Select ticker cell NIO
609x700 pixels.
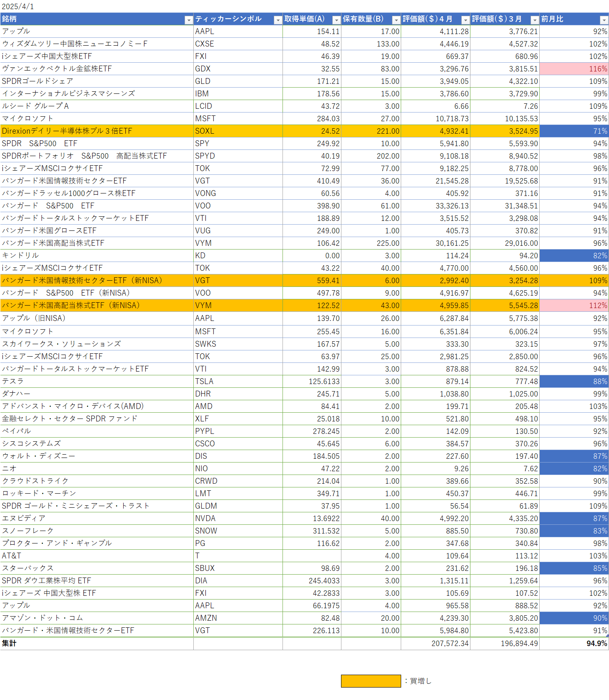click(238, 469)
